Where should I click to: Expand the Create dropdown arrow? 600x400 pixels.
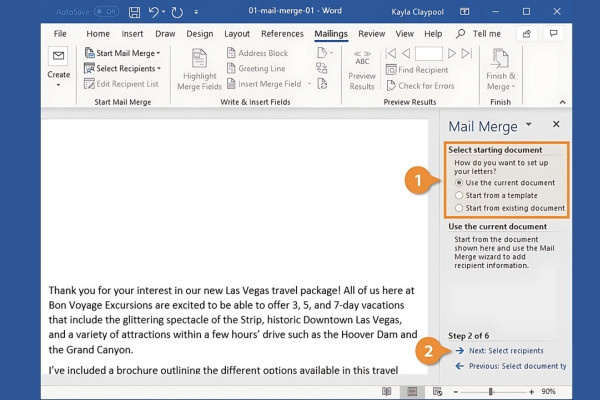point(58,85)
